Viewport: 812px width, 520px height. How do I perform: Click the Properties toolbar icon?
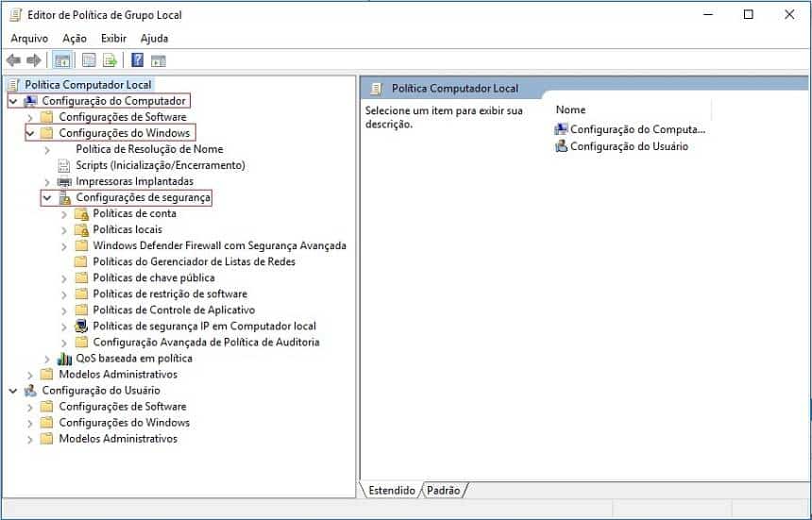[89, 60]
